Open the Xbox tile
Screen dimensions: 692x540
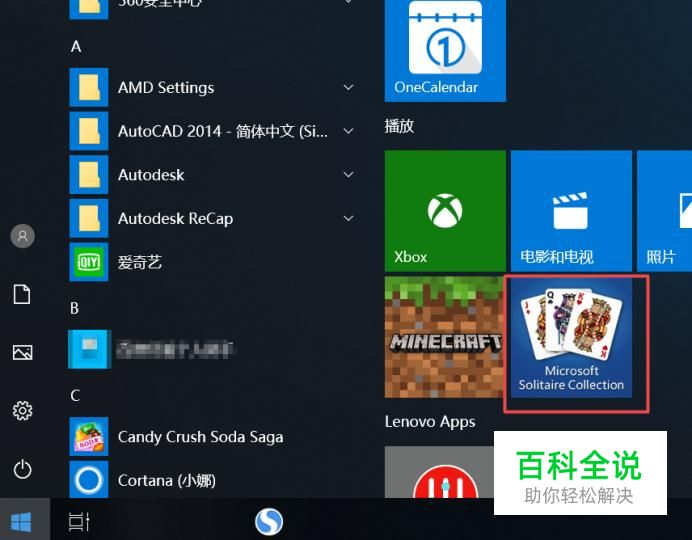[445, 211]
